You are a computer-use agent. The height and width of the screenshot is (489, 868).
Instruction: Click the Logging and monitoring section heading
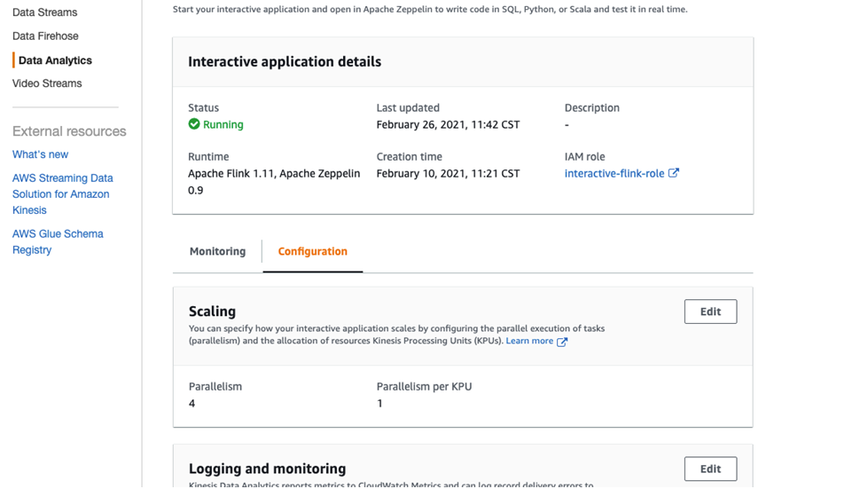point(267,469)
